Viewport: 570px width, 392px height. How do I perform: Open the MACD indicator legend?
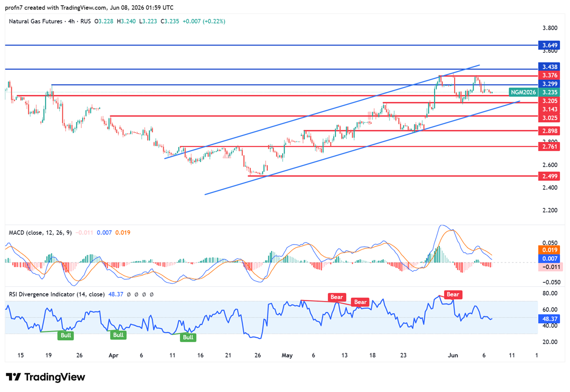click(39, 233)
